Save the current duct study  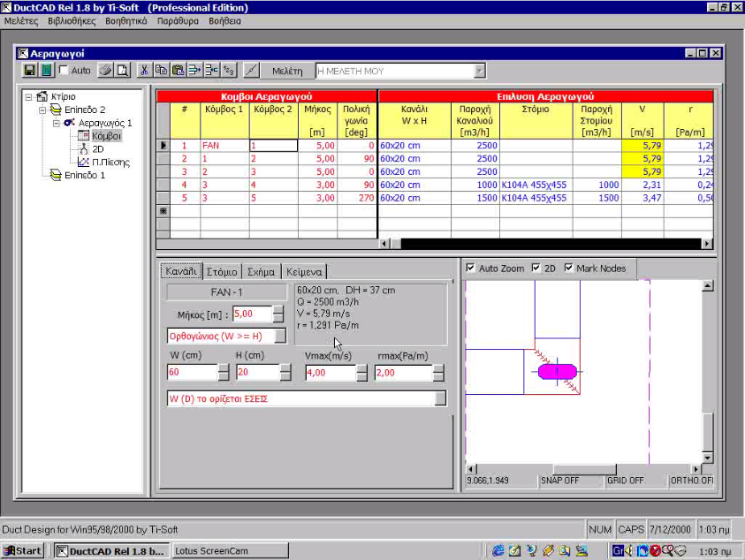[x=29, y=70]
